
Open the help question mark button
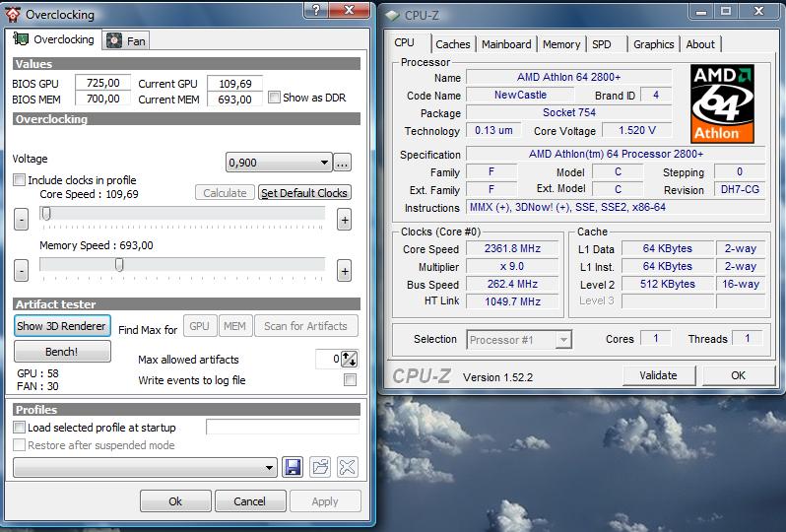(x=316, y=10)
